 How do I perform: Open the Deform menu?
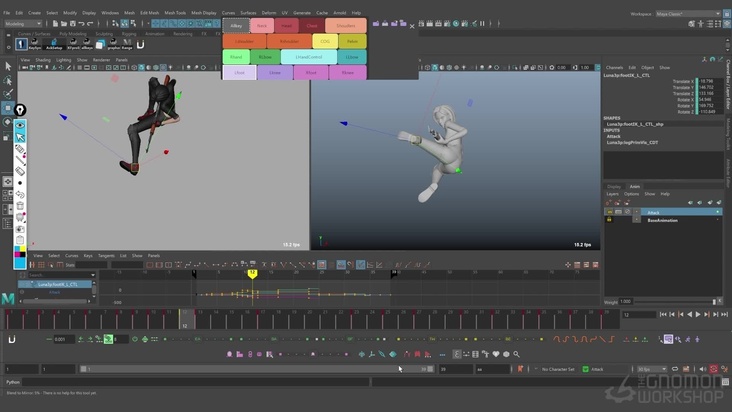coord(269,13)
